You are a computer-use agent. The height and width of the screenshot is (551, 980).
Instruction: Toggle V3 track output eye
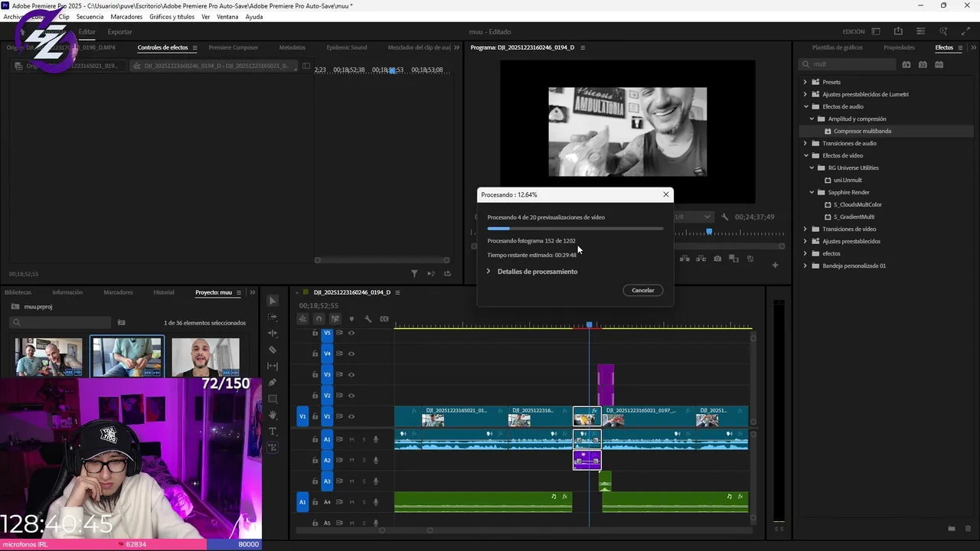pos(351,375)
